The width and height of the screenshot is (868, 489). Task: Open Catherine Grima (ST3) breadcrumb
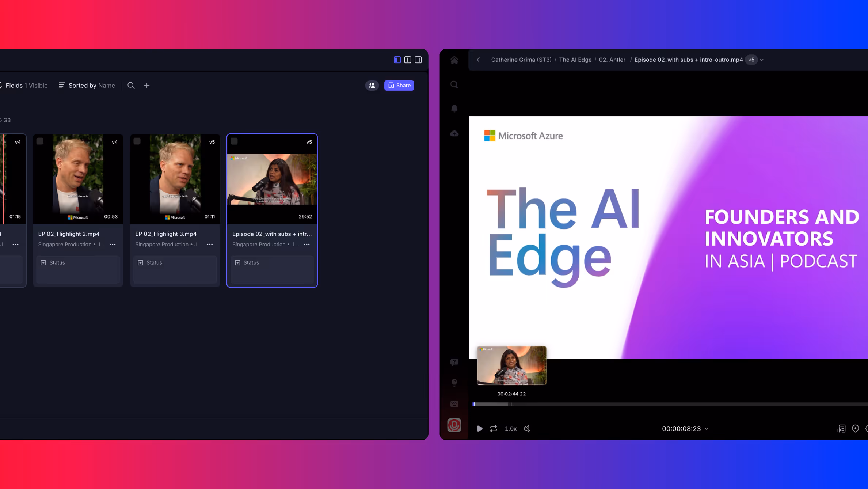coord(521,60)
